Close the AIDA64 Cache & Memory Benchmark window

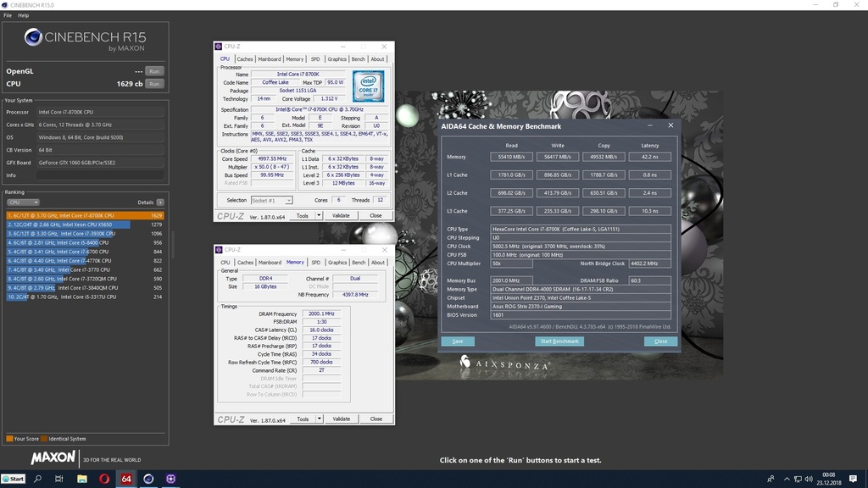[x=670, y=125]
